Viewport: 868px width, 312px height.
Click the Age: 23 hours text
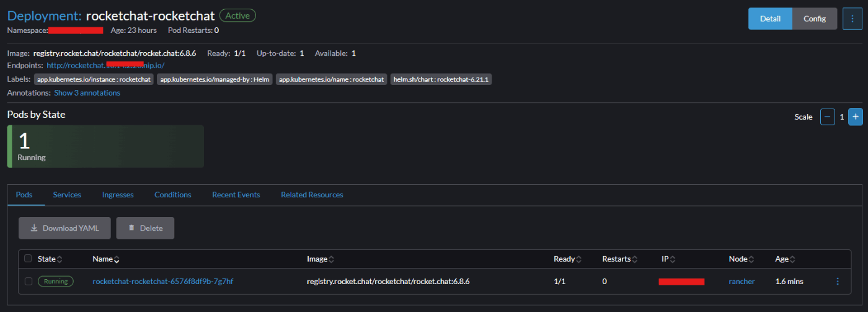pos(133,30)
